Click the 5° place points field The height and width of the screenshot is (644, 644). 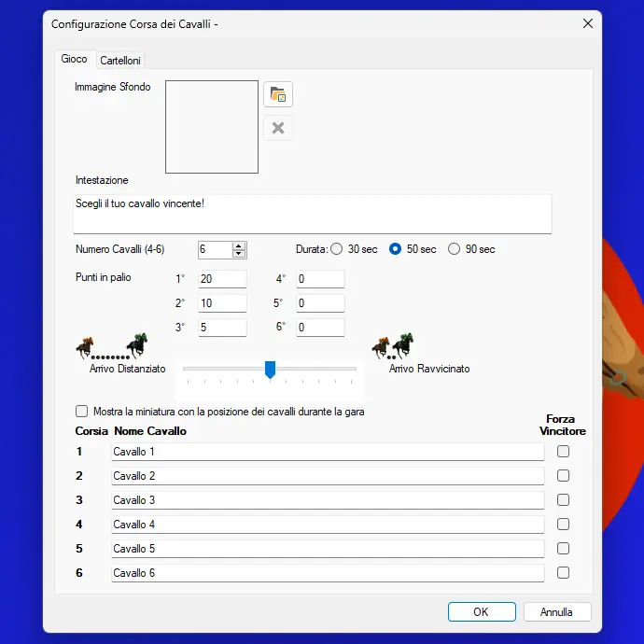coord(320,303)
